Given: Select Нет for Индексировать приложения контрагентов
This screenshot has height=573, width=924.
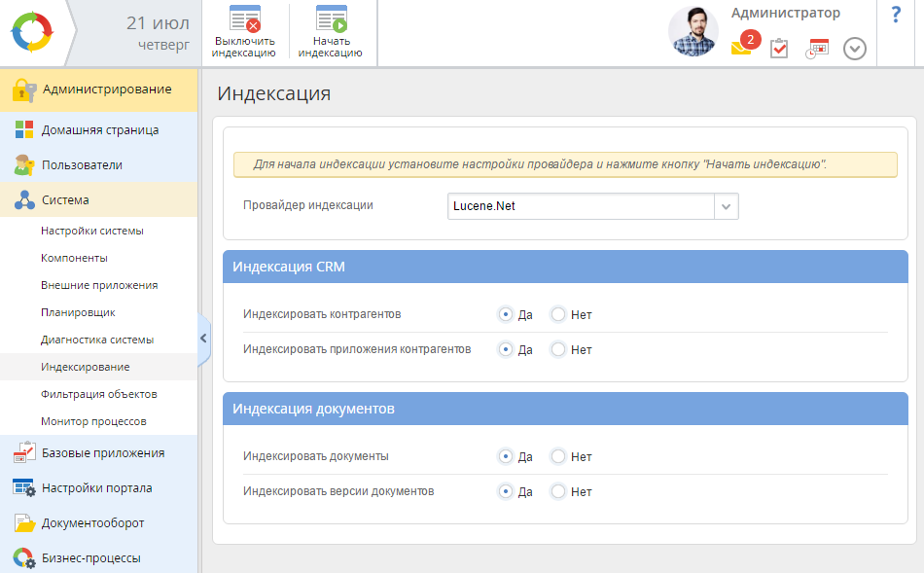Looking at the screenshot, I should coord(558,349).
